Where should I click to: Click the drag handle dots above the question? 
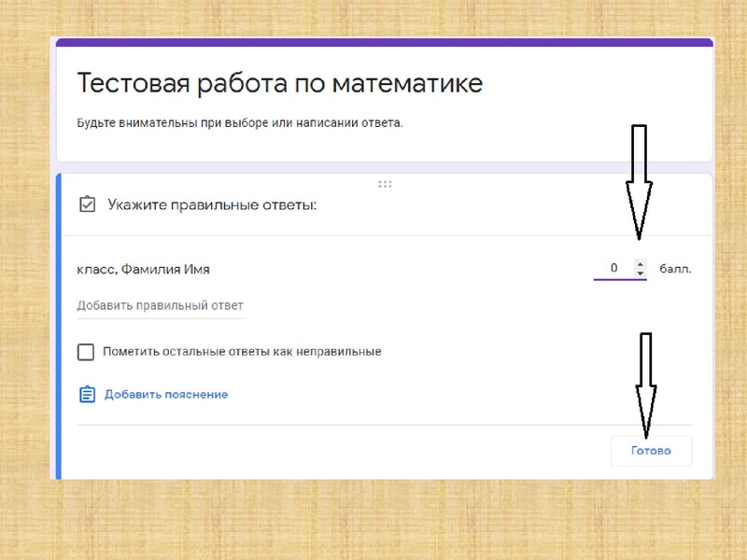click(x=383, y=185)
